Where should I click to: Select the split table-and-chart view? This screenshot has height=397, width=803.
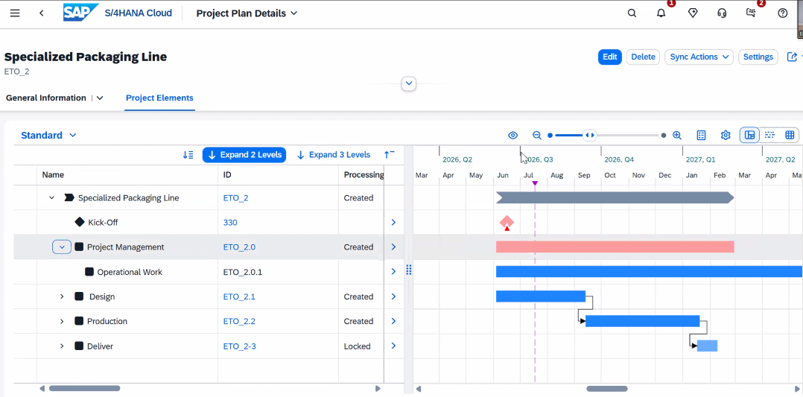point(750,135)
